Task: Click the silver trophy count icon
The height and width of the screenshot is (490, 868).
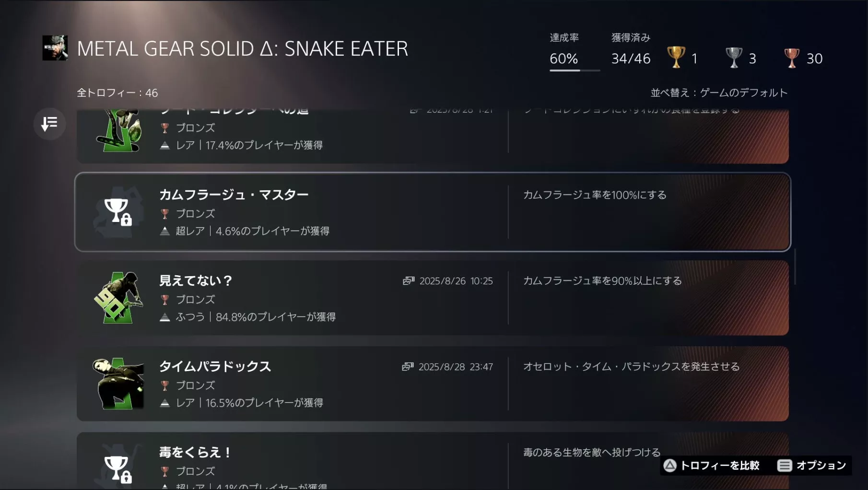Action: point(734,58)
